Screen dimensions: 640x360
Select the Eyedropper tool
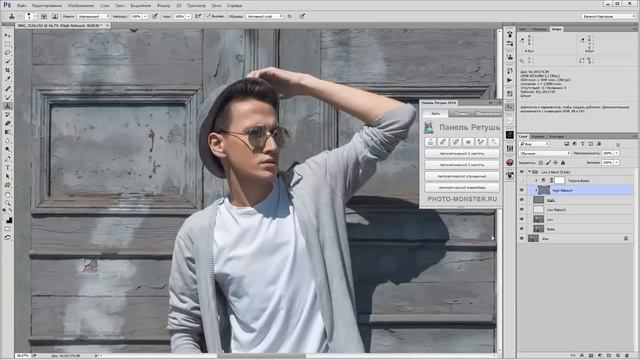click(x=7, y=79)
